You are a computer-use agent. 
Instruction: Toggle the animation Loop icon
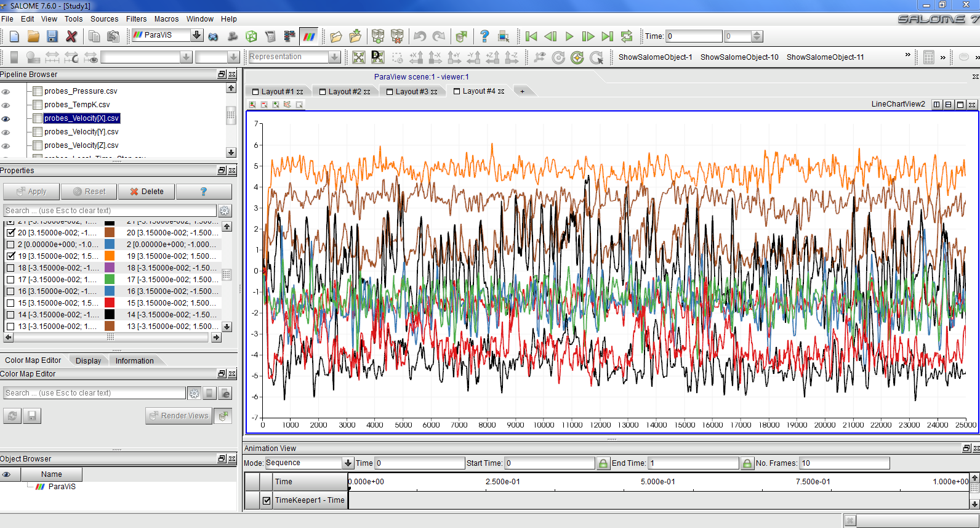coord(626,36)
